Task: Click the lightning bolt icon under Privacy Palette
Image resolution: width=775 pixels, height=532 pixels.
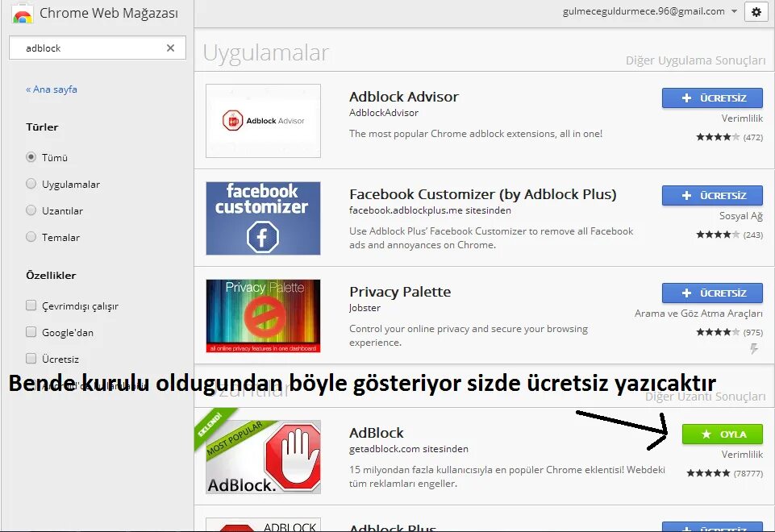Action: coord(754,349)
